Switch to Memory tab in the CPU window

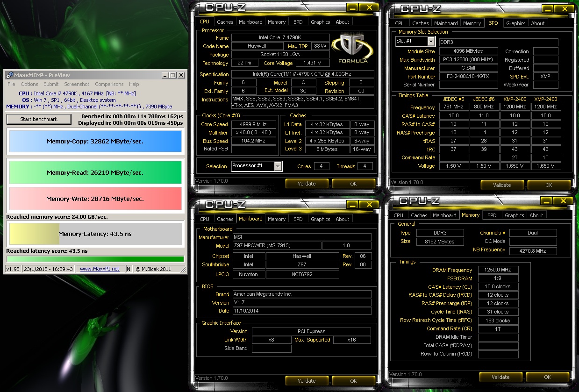click(277, 22)
